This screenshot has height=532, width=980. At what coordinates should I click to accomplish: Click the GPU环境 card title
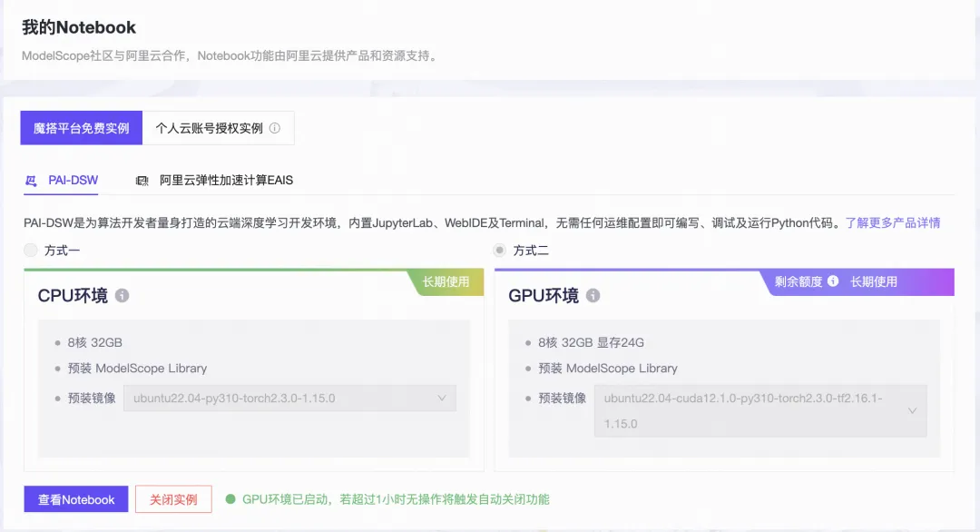tap(544, 296)
